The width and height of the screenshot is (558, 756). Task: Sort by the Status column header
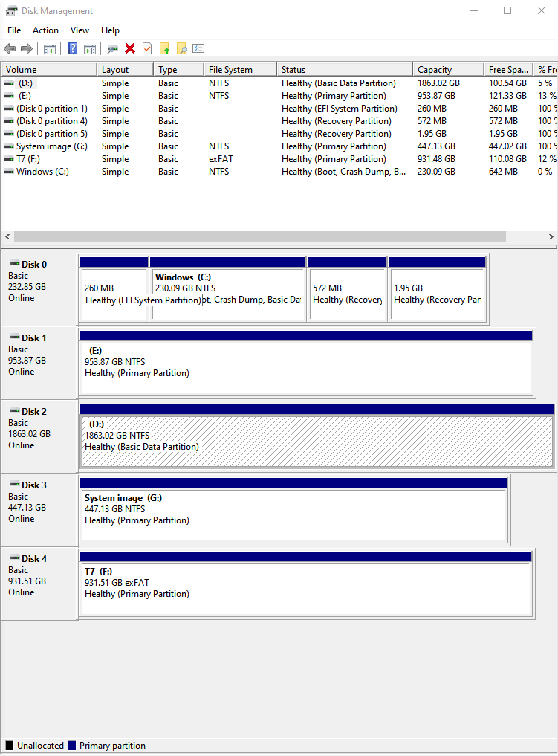coord(345,69)
